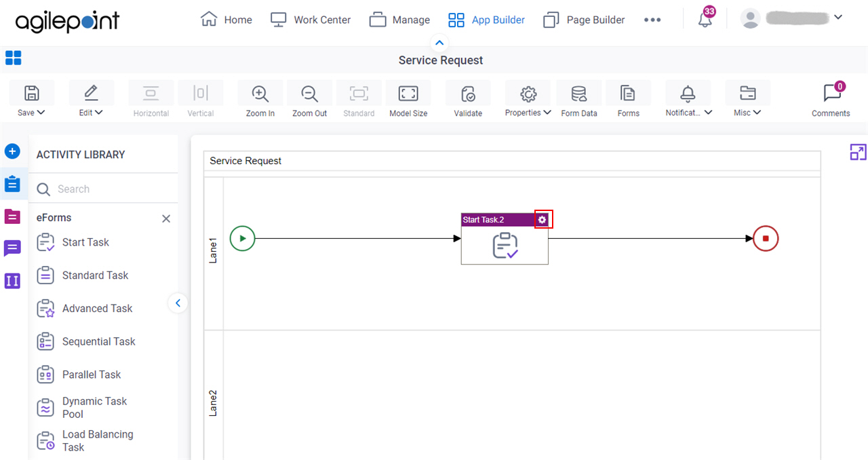Image resolution: width=868 pixels, height=460 pixels.
Task: Open the Forms toolbar icon
Action: click(628, 93)
